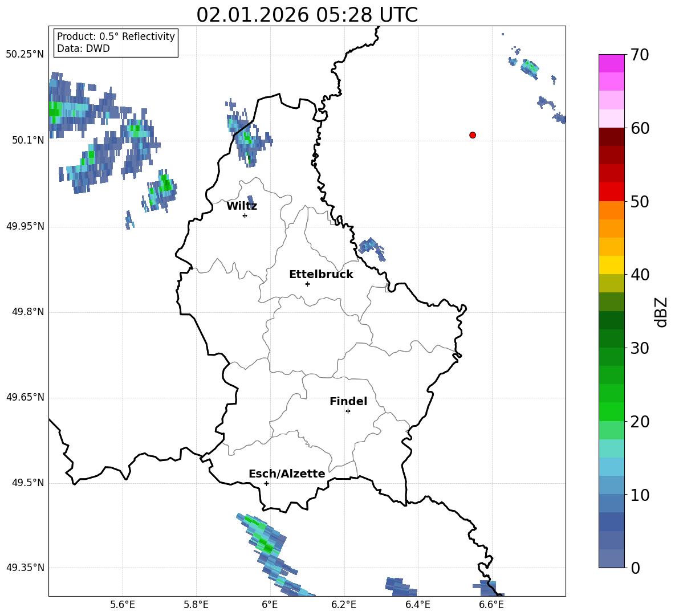Click the 49.8°N latitude label
This screenshot has height=616, width=675.
[x=28, y=312]
